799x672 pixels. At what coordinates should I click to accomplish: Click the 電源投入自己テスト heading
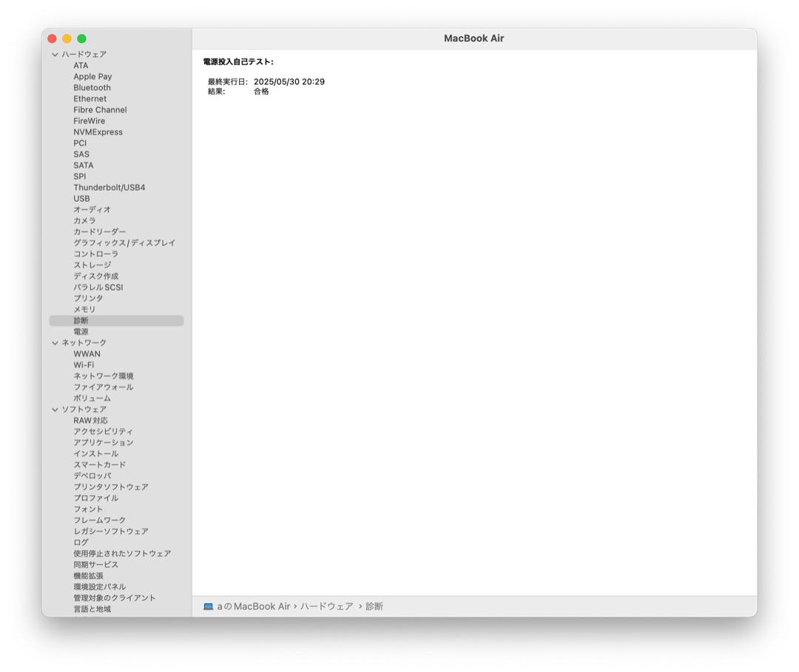click(238, 62)
